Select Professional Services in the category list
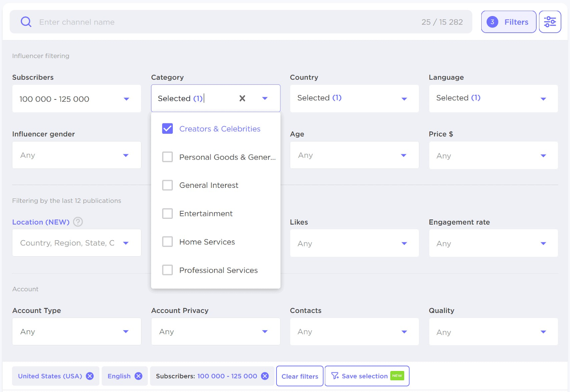570x392 pixels. click(x=167, y=270)
